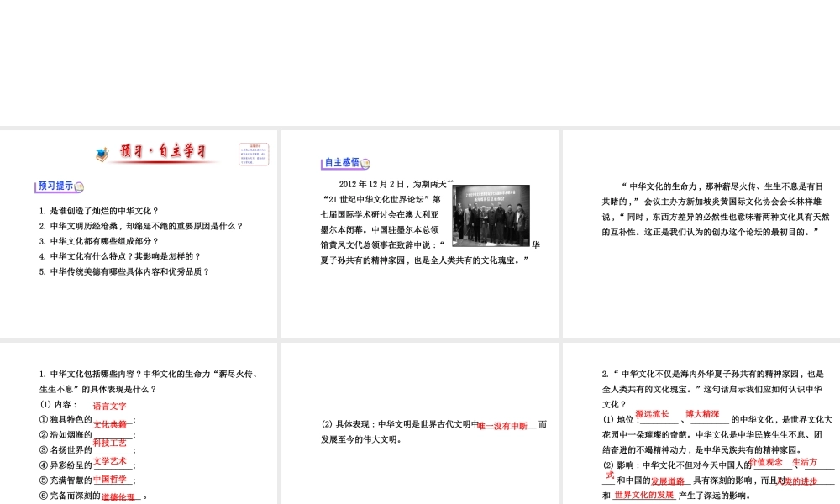Click the line ending 创办这个论坛的最初目的
The image size is (840, 504).
pyautogui.click(x=711, y=232)
